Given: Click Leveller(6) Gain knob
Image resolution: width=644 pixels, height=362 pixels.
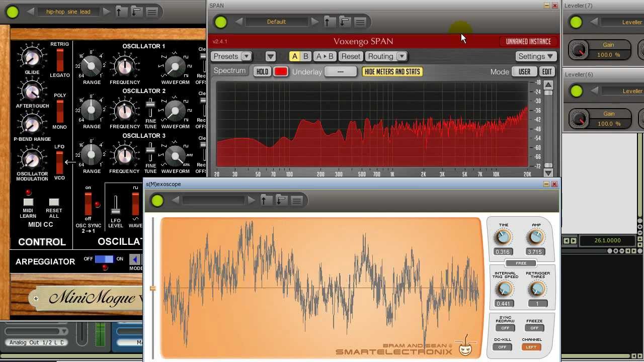Looking at the screenshot, I should (579, 119).
